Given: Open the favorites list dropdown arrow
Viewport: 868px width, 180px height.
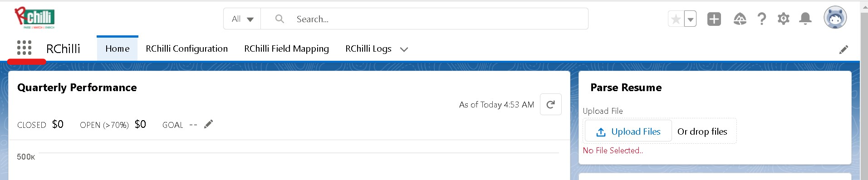Looking at the screenshot, I should [x=690, y=19].
